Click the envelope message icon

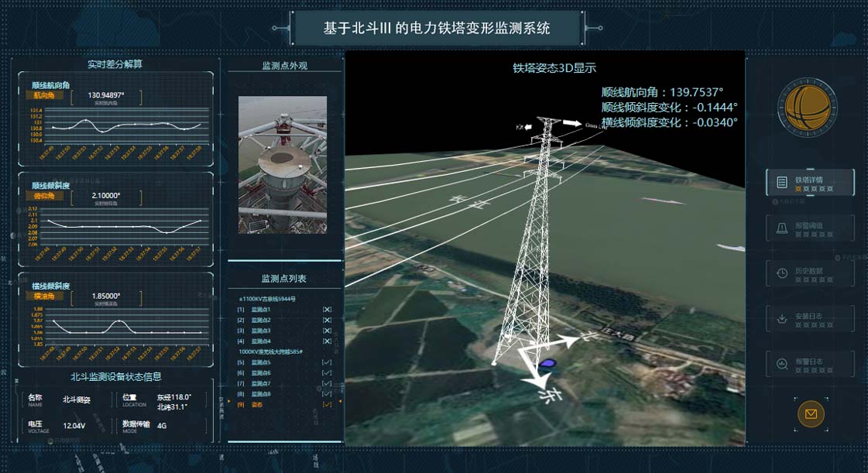point(811,414)
